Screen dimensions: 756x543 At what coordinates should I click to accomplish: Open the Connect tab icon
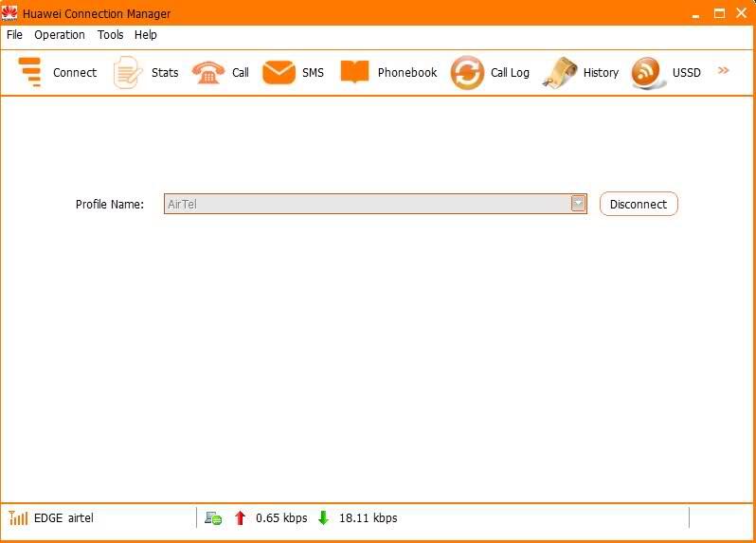(30, 72)
